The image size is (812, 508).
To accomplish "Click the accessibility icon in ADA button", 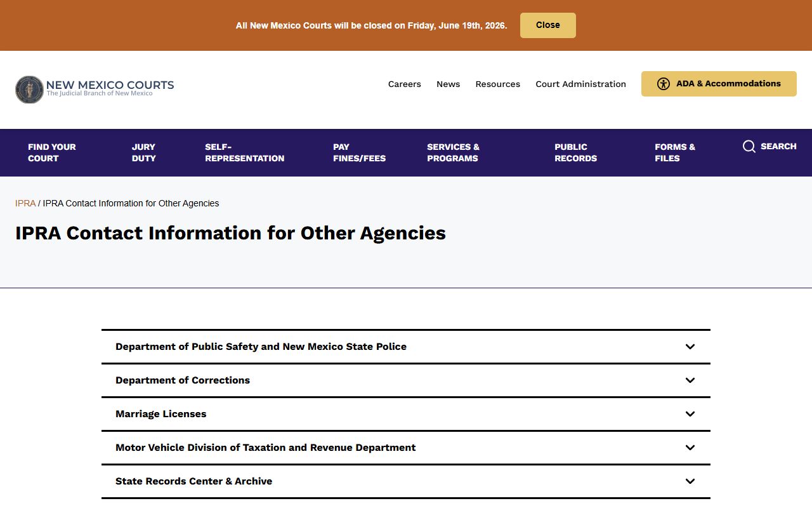I will 664,84.
